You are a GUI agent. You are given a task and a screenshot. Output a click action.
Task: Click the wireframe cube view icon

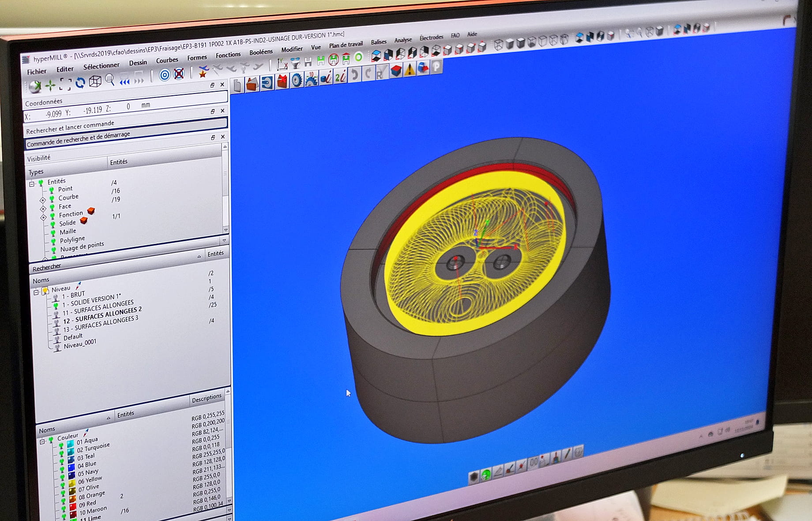click(x=95, y=82)
